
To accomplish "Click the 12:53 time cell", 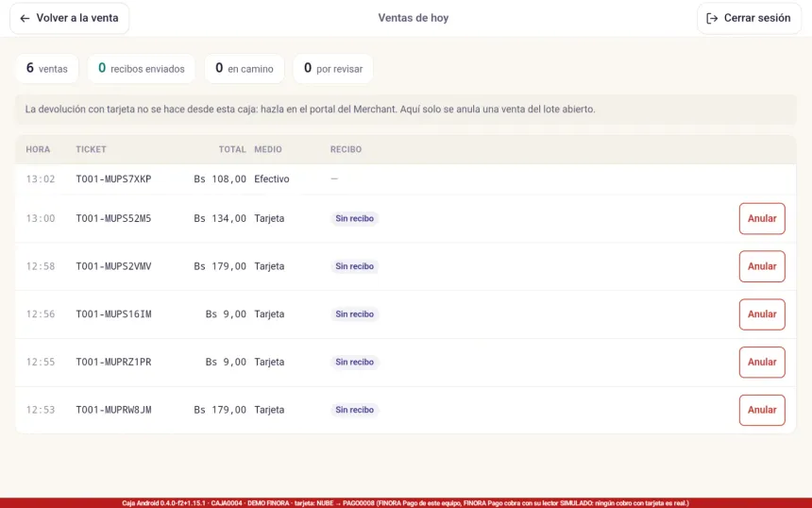I will tap(41, 410).
